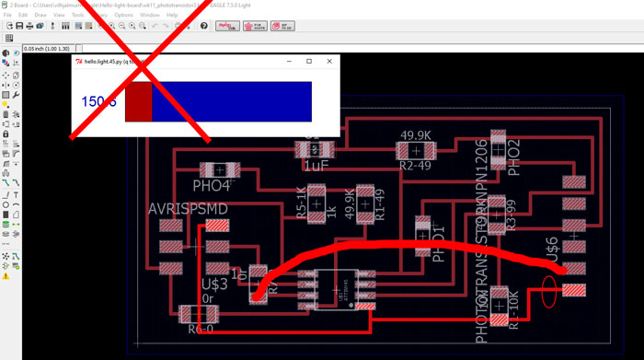Select the Delete trash tool

coord(6,115)
